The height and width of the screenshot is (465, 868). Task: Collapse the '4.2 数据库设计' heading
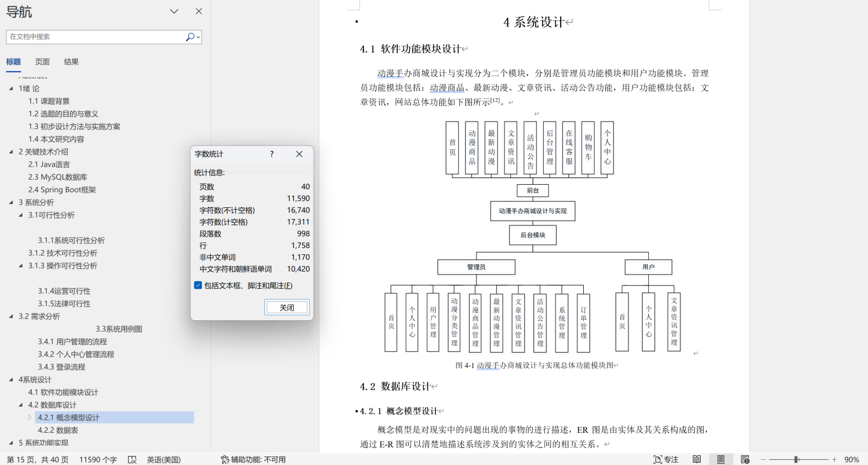(x=21, y=405)
